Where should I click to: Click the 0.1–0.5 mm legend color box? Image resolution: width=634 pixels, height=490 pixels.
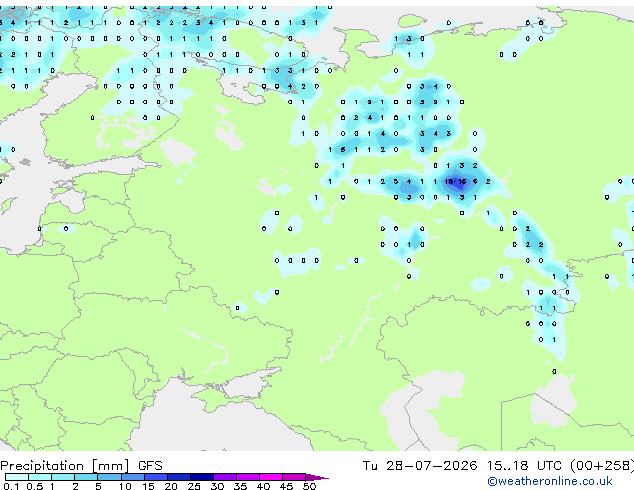[x=17, y=477]
